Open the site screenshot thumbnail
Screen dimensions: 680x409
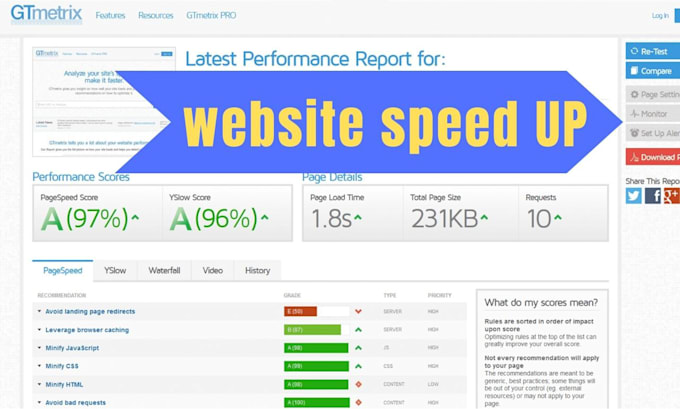tap(104, 102)
